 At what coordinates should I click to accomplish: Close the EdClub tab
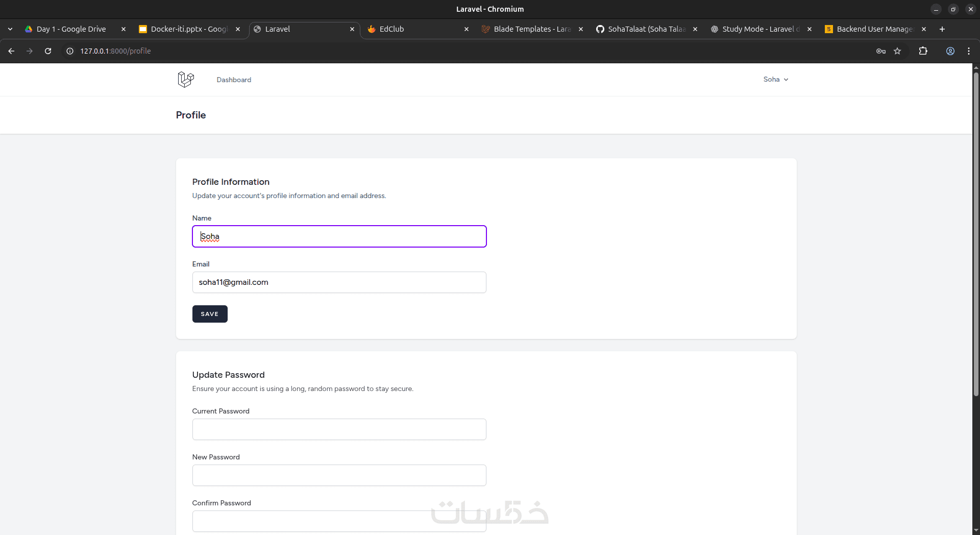coord(467,29)
